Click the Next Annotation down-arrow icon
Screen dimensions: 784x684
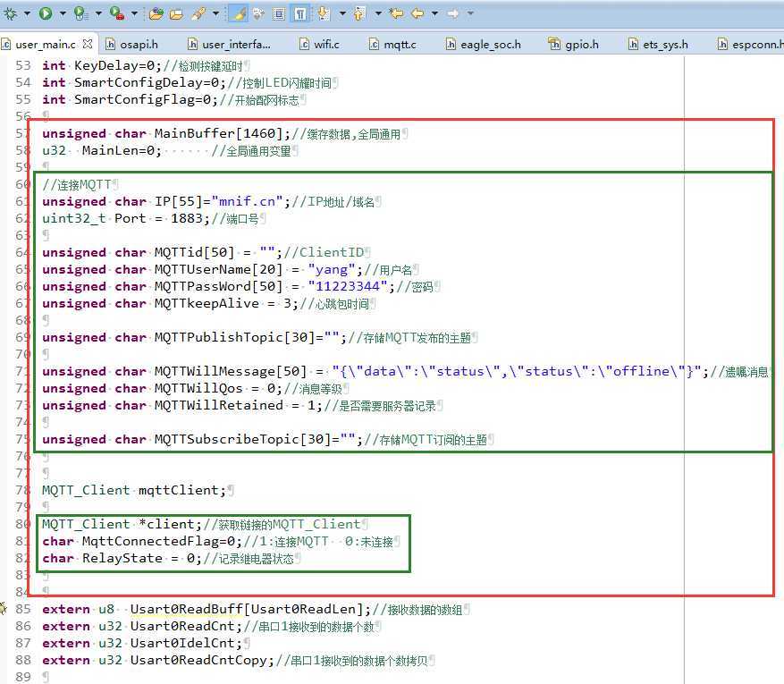click(x=324, y=13)
